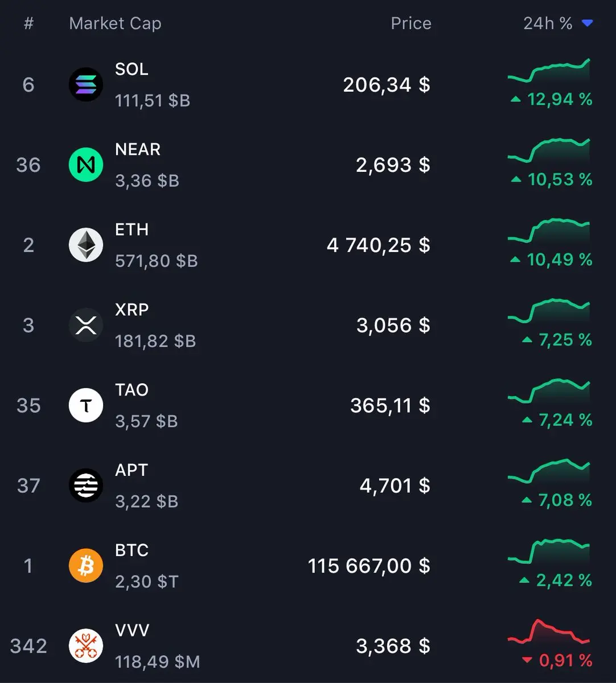View the VVV red sparkline chart
This screenshot has width=616, height=683.
(x=549, y=632)
